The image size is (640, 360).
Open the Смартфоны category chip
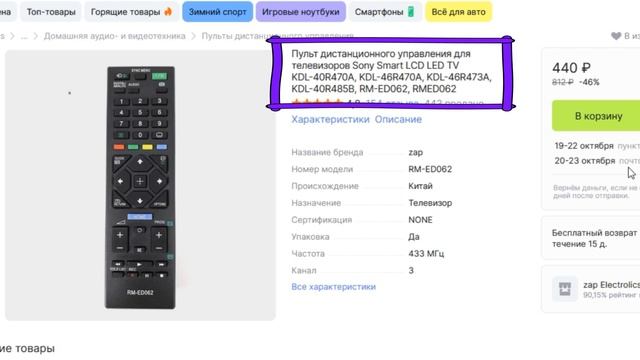pos(385,12)
